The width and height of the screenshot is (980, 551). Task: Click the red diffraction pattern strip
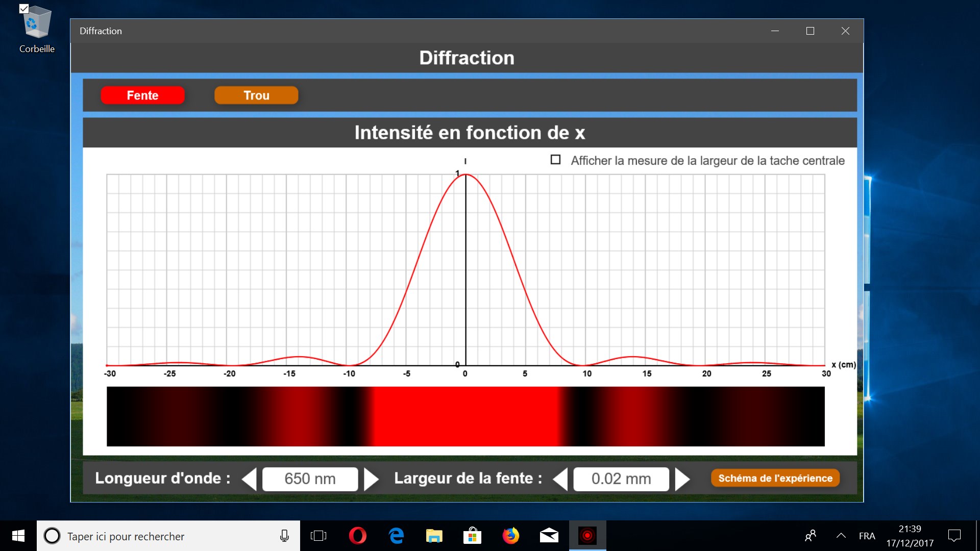coord(465,416)
